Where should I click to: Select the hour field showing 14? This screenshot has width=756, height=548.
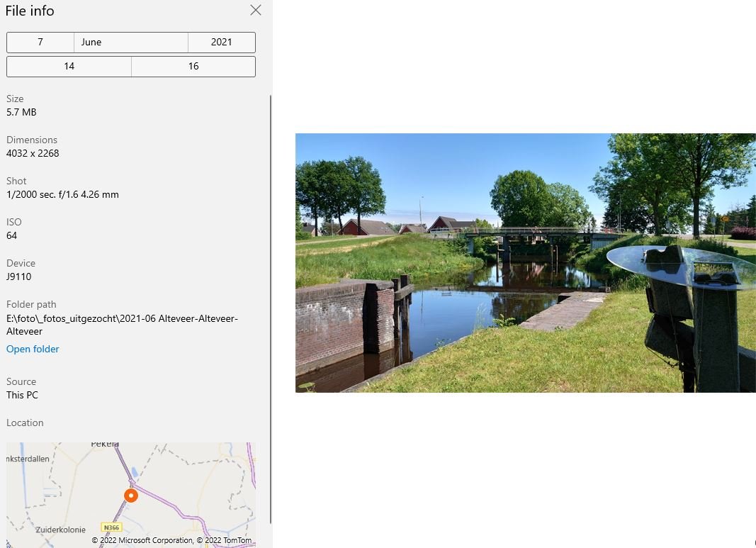(69, 67)
